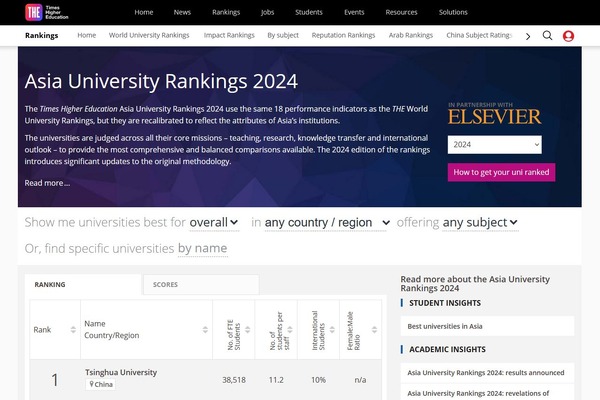Open Events in the top navigation
600x400 pixels.
pyautogui.click(x=354, y=12)
